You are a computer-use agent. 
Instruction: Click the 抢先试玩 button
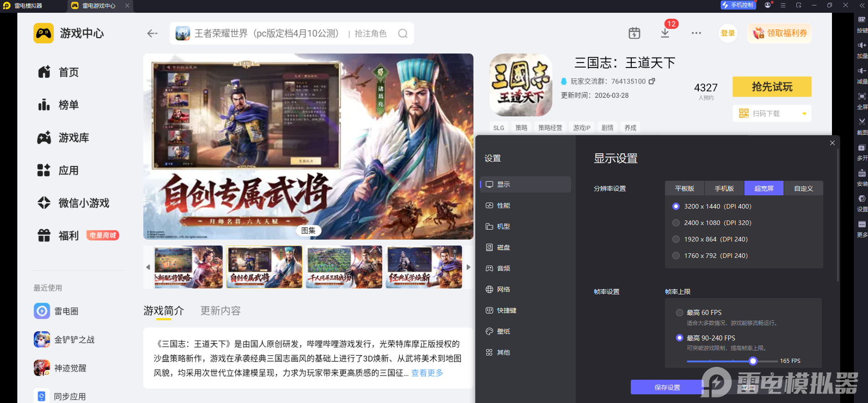pyautogui.click(x=772, y=87)
